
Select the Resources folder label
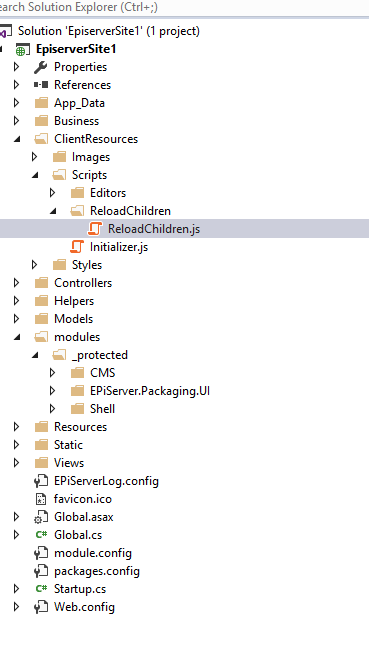coord(81,427)
